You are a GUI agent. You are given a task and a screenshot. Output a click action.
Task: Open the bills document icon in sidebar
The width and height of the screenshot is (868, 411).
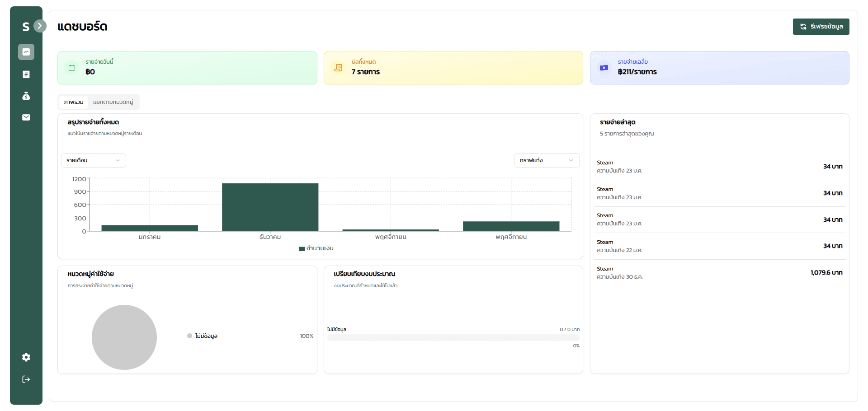point(26,75)
